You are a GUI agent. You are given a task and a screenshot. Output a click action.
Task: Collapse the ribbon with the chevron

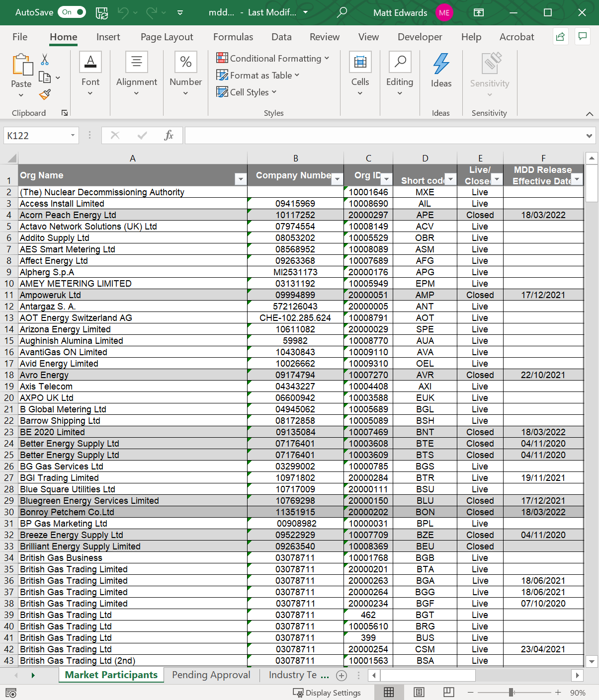tap(590, 113)
